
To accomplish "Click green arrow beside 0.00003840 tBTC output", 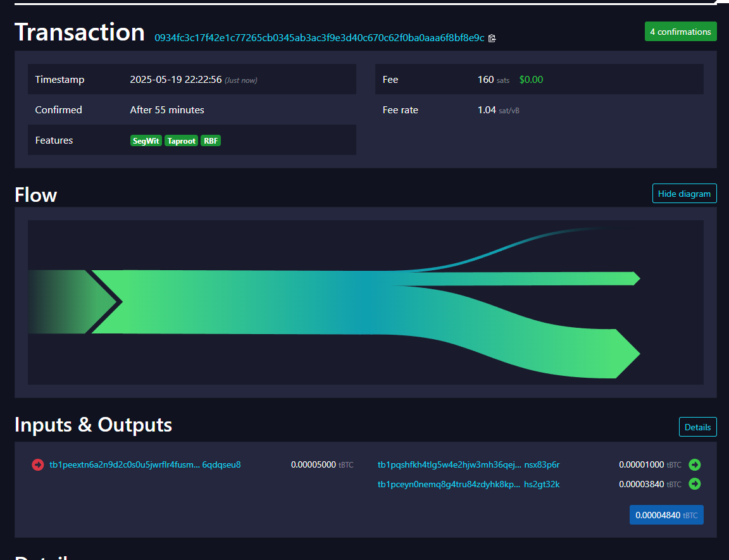I will pyautogui.click(x=695, y=484).
